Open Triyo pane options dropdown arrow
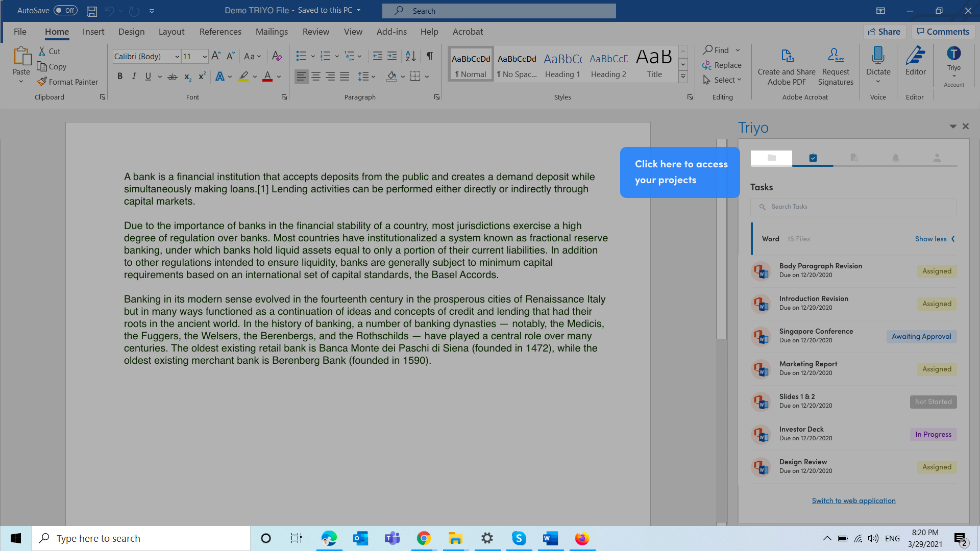 click(x=952, y=126)
